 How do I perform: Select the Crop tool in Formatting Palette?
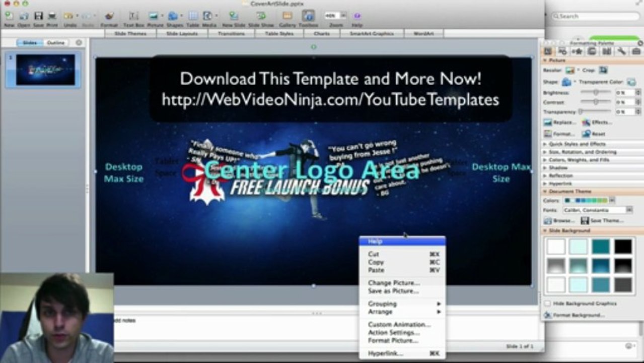603,70
